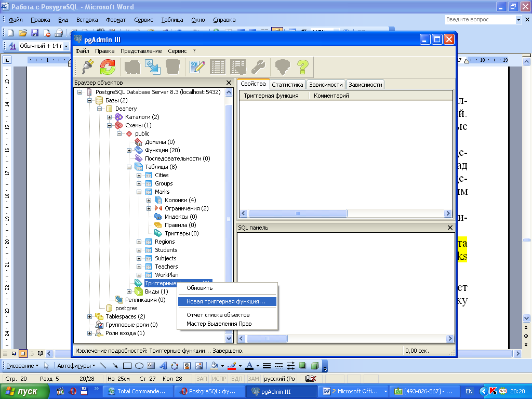This screenshot has height=399, width=532.
Task: Click the Windows пуск Start button
Action: click(24, 392)
